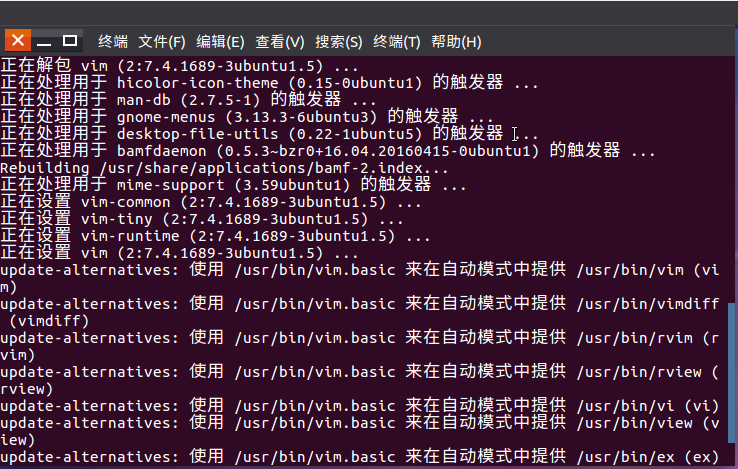Open the 终端 application menu
Screen dimensions: 738x469
(x=113, y=42)
